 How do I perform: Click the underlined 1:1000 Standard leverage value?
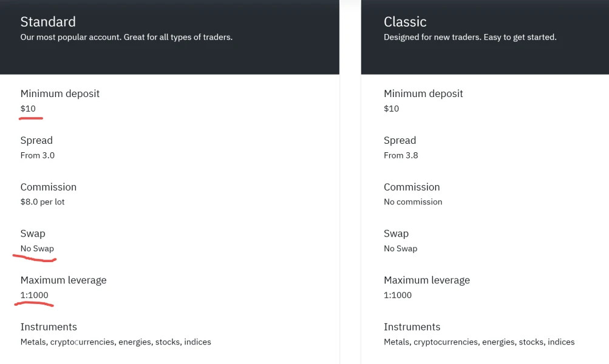point(34,295)
